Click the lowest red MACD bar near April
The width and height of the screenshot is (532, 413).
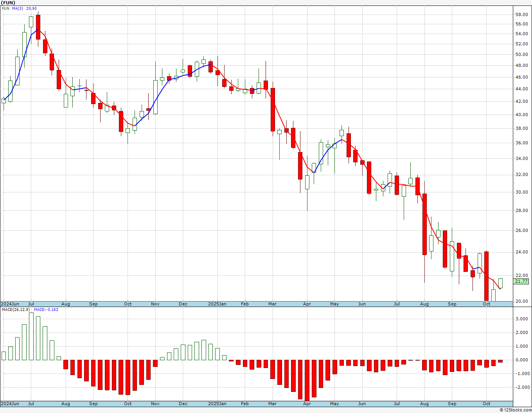pos(307,381)
